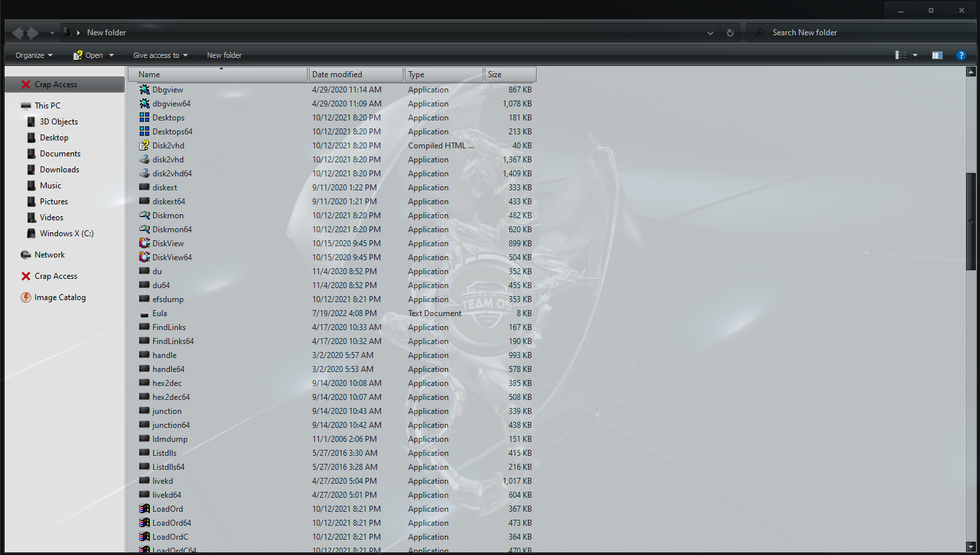Click the Desktops application icon
Image resolution: width=980 pixels, height=555 pixels.
(144, 117)
